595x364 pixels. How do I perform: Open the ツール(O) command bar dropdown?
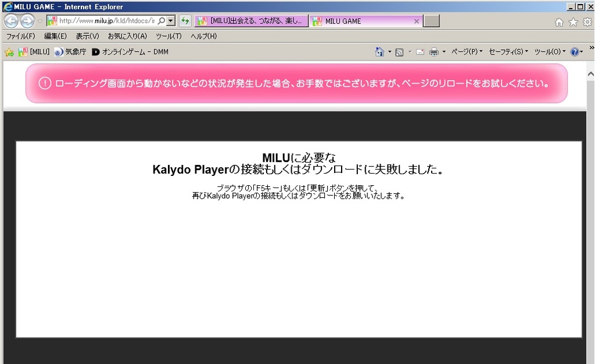(550, 52)
